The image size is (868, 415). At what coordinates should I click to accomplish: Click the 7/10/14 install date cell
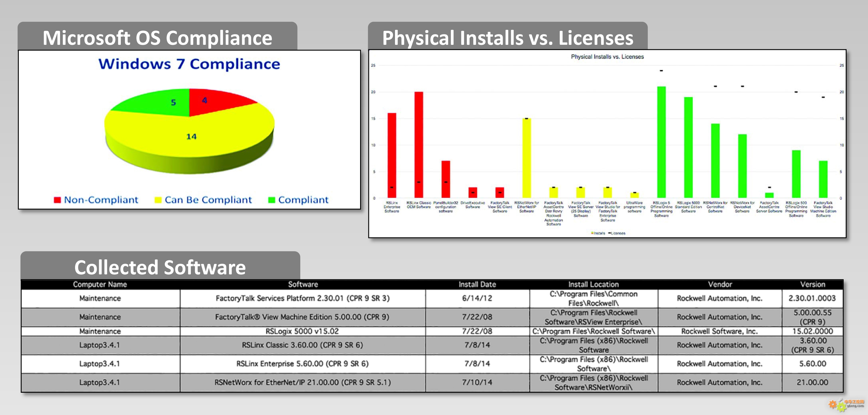click(477, 382)
